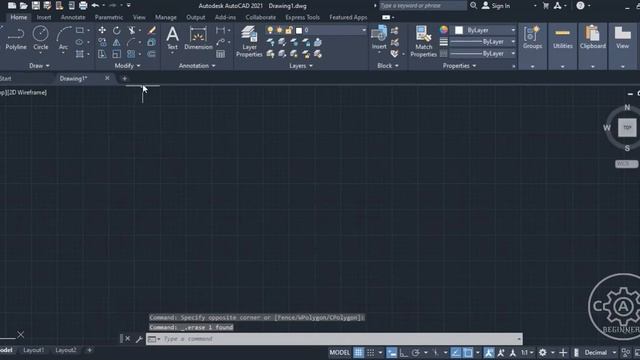
Task: Select the Text annotation tool
Action: [172, 38]
